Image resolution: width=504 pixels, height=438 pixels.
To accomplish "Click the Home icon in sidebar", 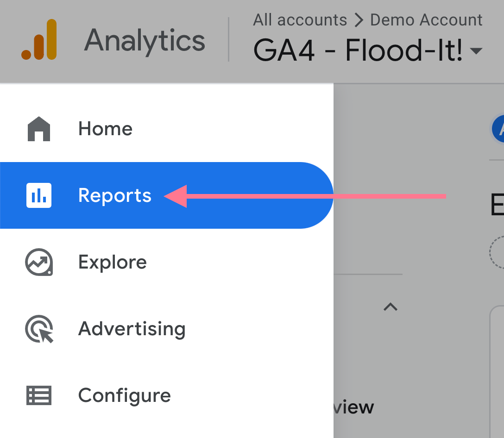I will [39, 129].
